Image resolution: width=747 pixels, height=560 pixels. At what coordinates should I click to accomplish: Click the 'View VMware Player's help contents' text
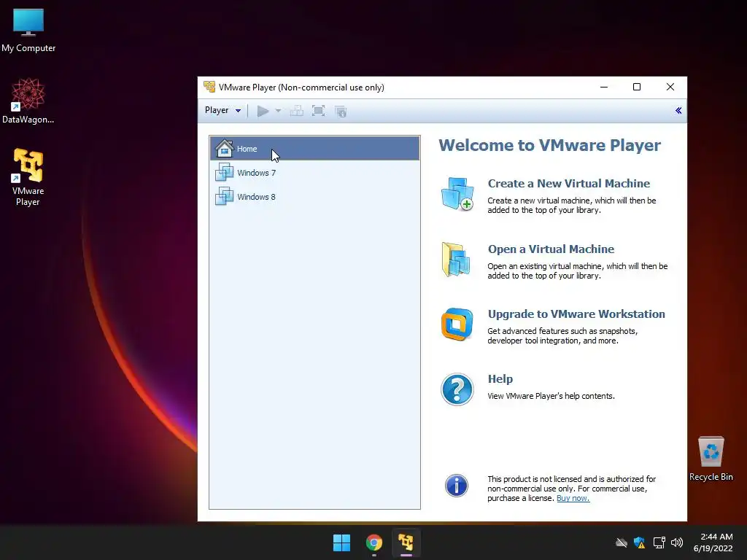[x=551, y=396]
